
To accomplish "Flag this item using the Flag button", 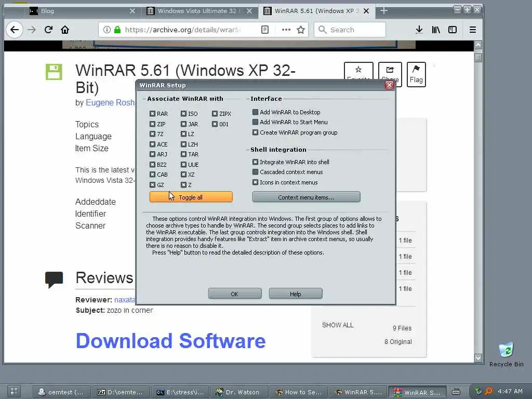I will click(x=416, y=74).
